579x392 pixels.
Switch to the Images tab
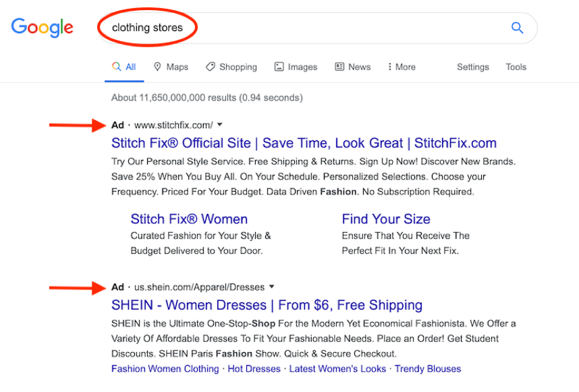296,67
